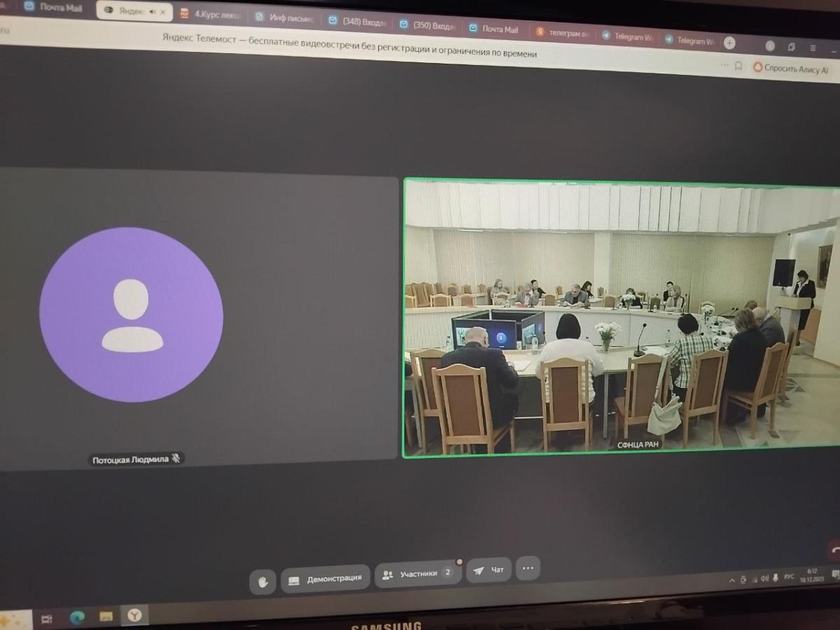The image size is (840, 630).
Task: Click Спросить Алису AI button
Action: click(790, 69)
